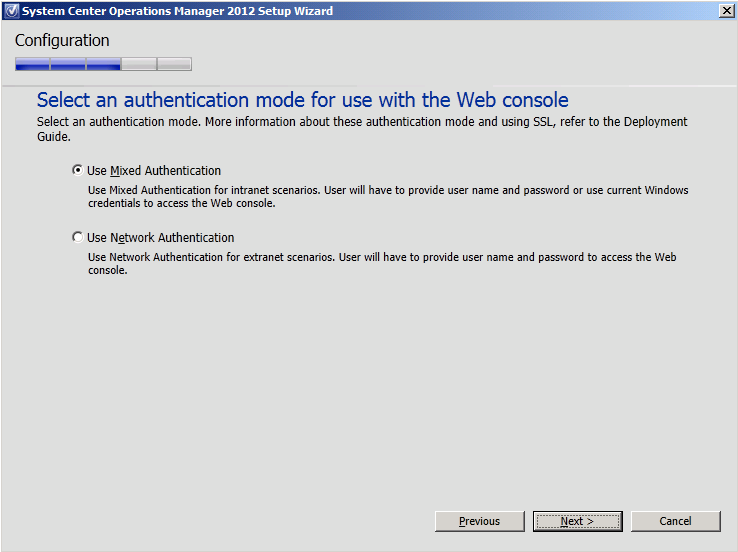Click the second filled progress bar segment
738x552 pixels.
click(x=68, y=64)
